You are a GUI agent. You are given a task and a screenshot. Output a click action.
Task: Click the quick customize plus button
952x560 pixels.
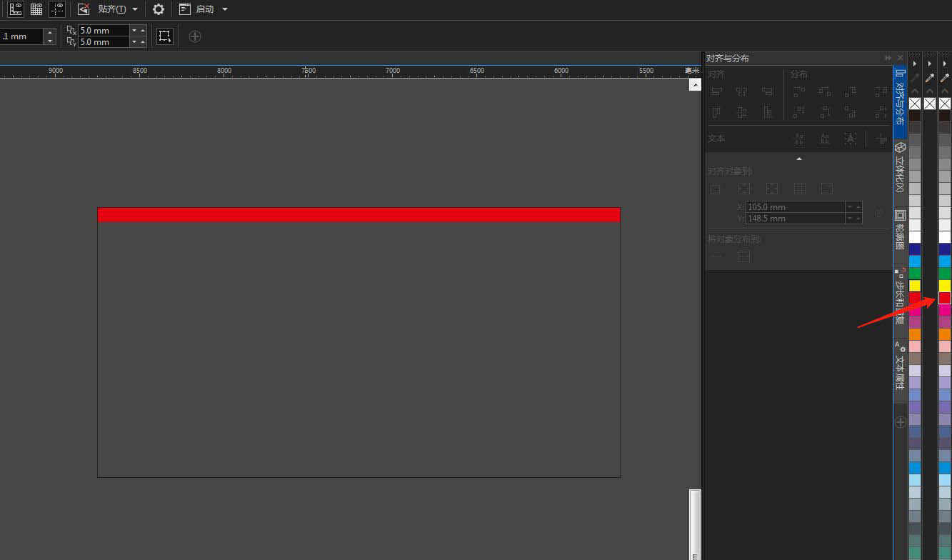click(195, 36)
